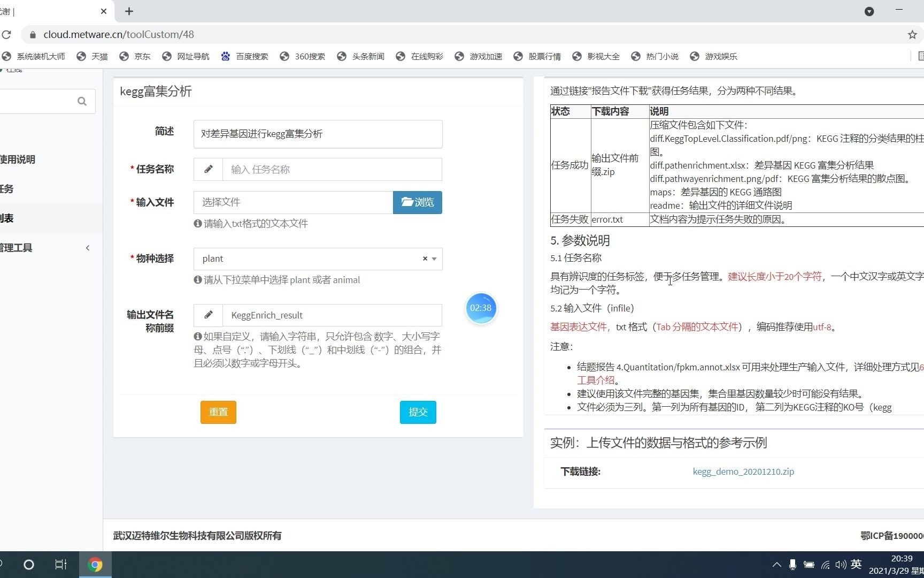Open Chrome profile dropdown icon in tab bar

tap(869, 11)
